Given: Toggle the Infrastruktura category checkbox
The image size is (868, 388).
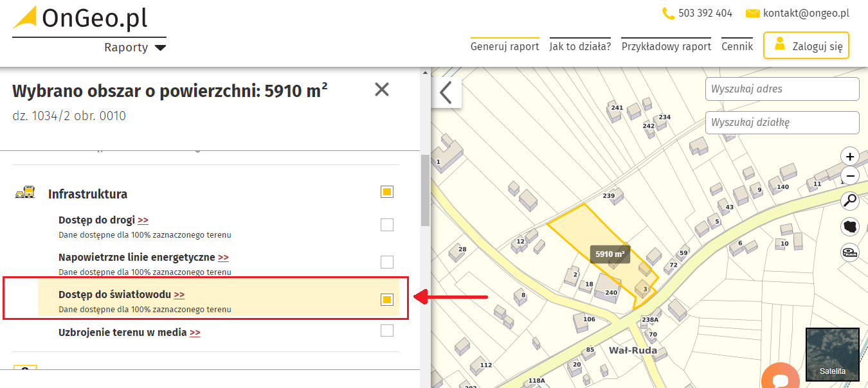Looking at the screenshot, I should pyautogui.click(x=386, y=192).
